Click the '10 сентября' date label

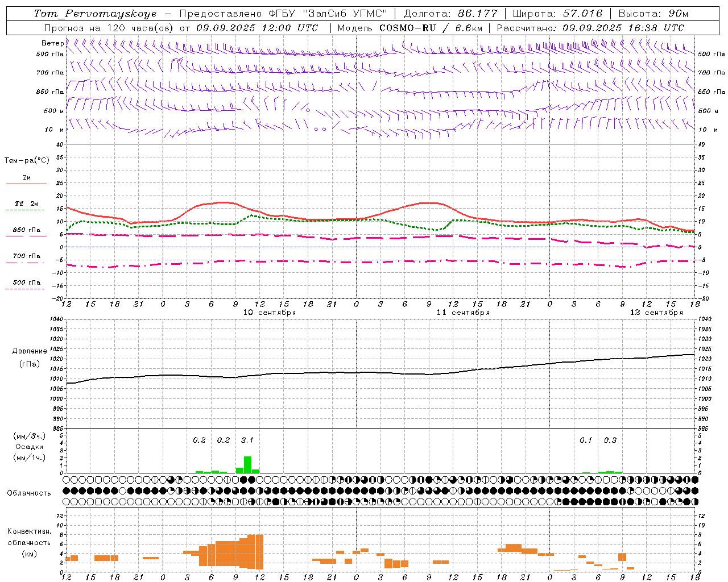pyautogui.click(x=270, y=313)
